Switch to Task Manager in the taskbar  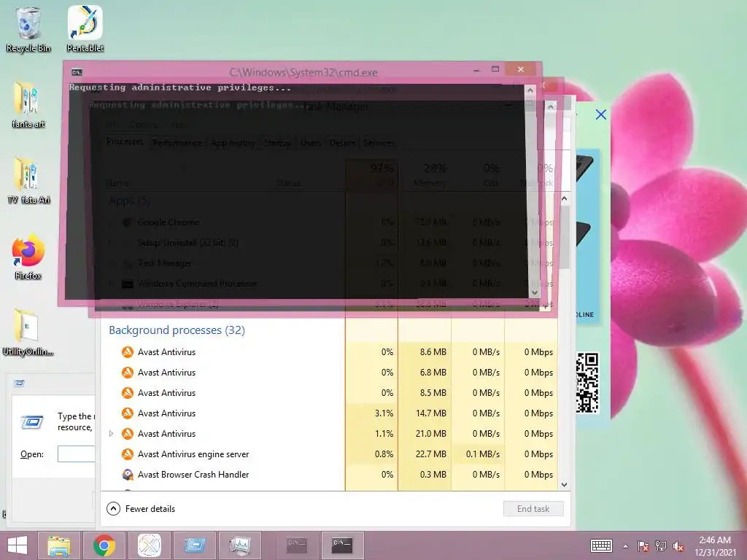[239, 545]
